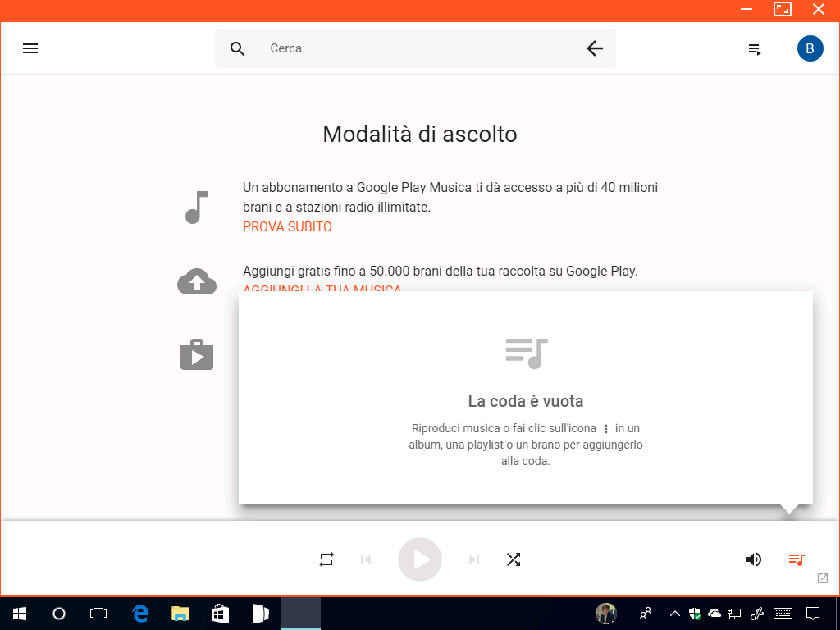Click the active app taskbar button
The image size is (840, 630).
301,614
